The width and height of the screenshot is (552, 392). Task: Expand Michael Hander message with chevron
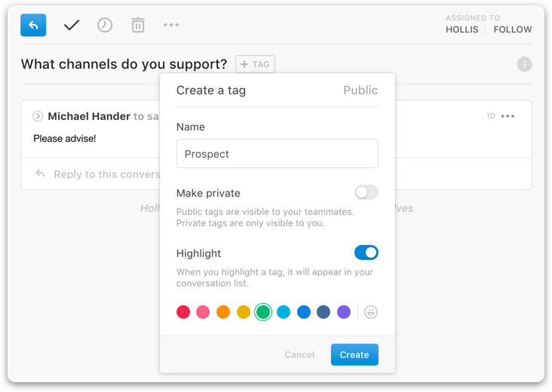pos(38,116)
